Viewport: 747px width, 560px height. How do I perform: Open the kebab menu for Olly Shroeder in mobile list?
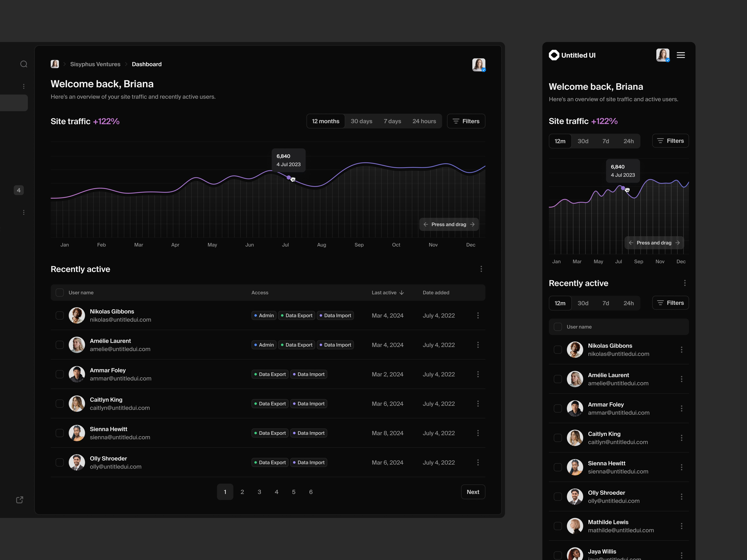coord(682,497)
